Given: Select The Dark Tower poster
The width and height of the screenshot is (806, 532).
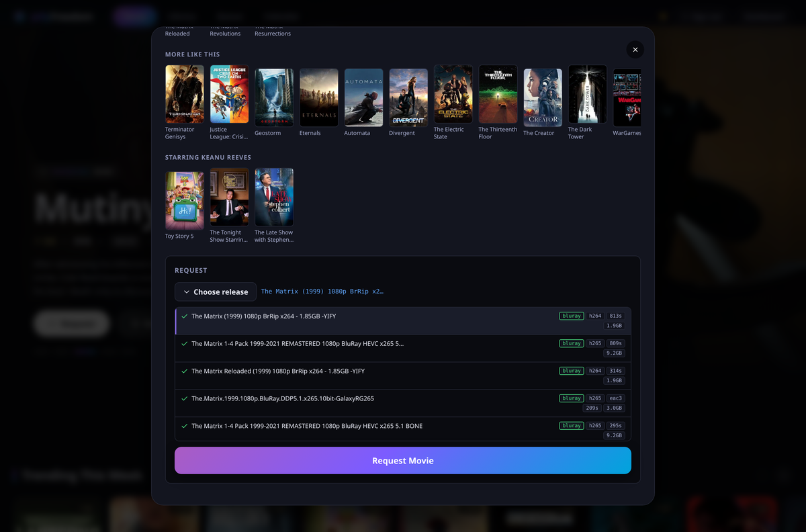Looking at the screenshot, I should coord(588,95).
